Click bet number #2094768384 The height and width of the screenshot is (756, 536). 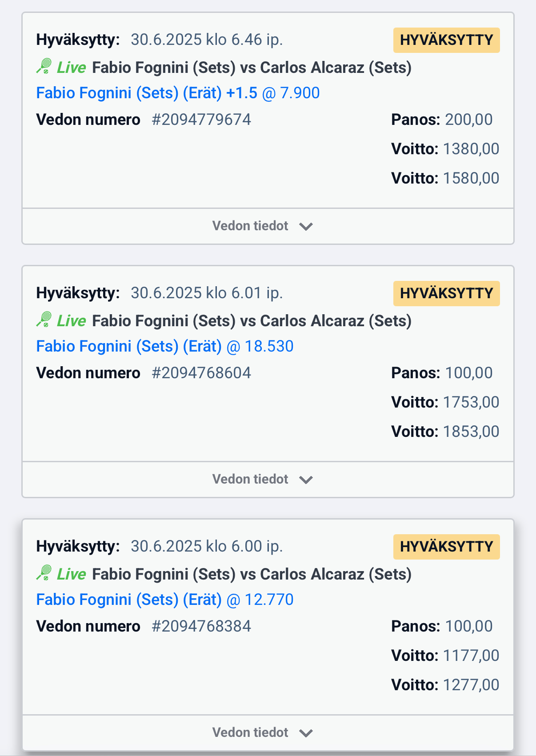point(201,626)
